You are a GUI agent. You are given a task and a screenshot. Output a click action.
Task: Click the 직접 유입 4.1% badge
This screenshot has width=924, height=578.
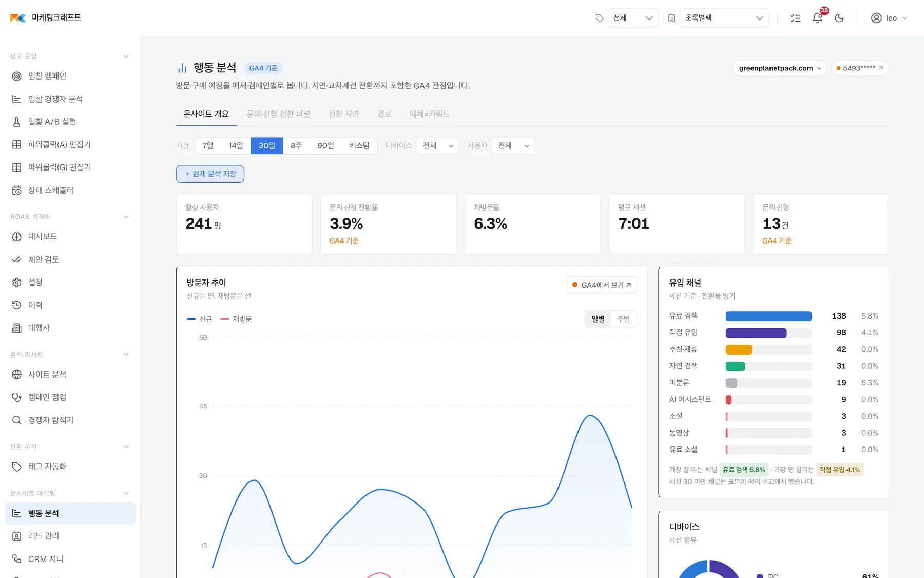840,470
